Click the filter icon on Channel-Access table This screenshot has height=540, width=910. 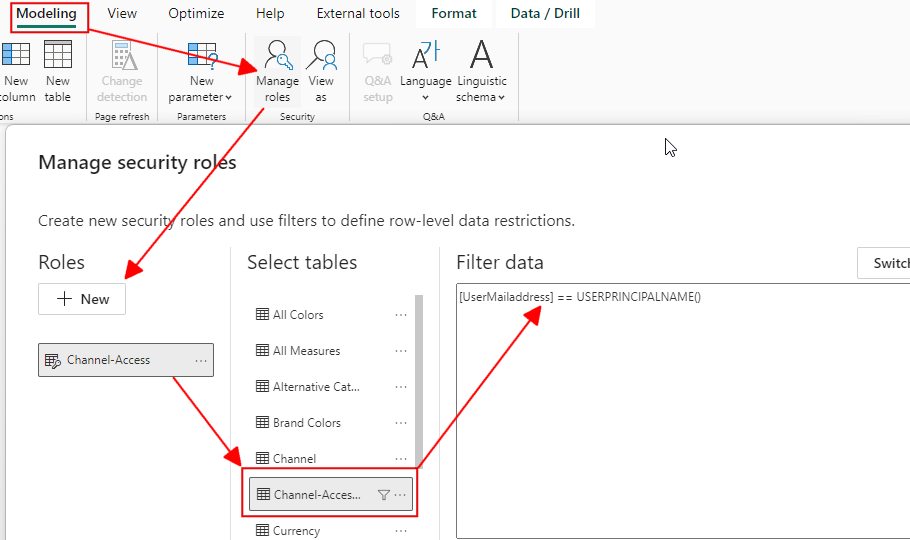[384, 495]
